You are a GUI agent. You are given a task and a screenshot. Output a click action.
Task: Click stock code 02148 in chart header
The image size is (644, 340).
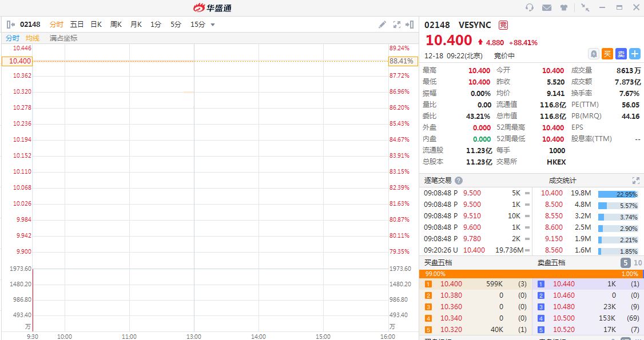(x=30, y=25)
